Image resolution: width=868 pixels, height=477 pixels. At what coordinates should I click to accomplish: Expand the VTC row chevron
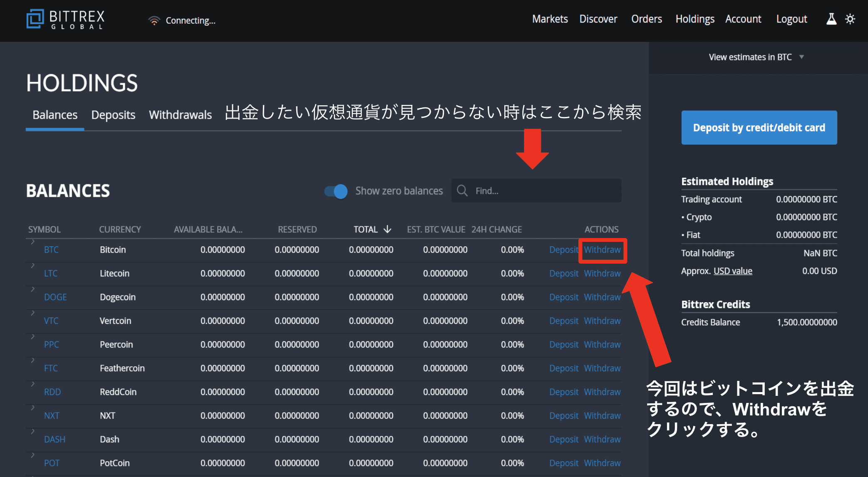[x=32, y=313]
